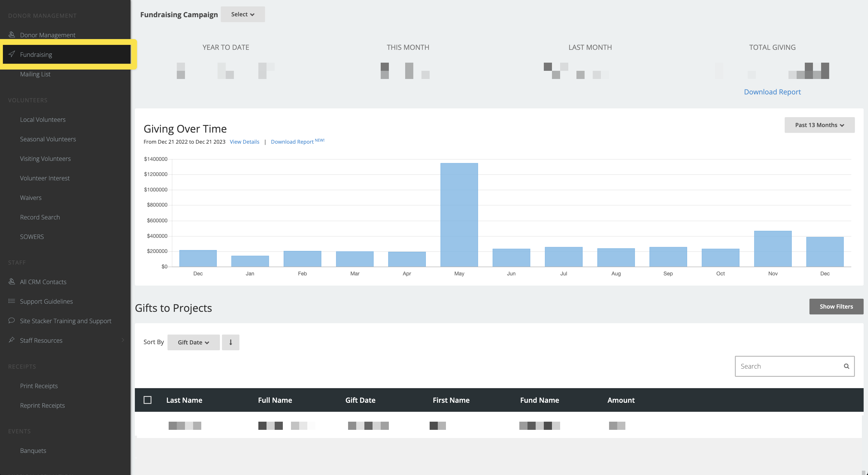
Task: Open Mailing List in sidebar
Action: pyautogui.click(x=35, y=74)
